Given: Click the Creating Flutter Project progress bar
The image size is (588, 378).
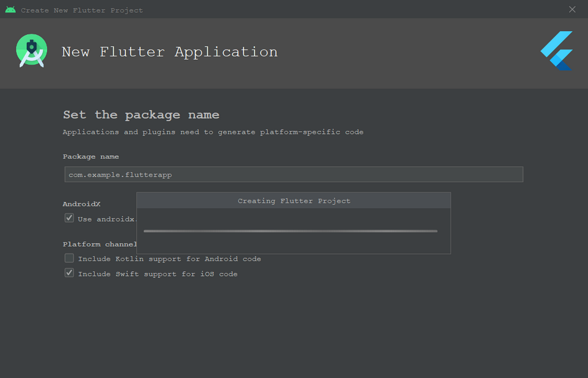Looking at the screenshot, I should pos(290,231).
